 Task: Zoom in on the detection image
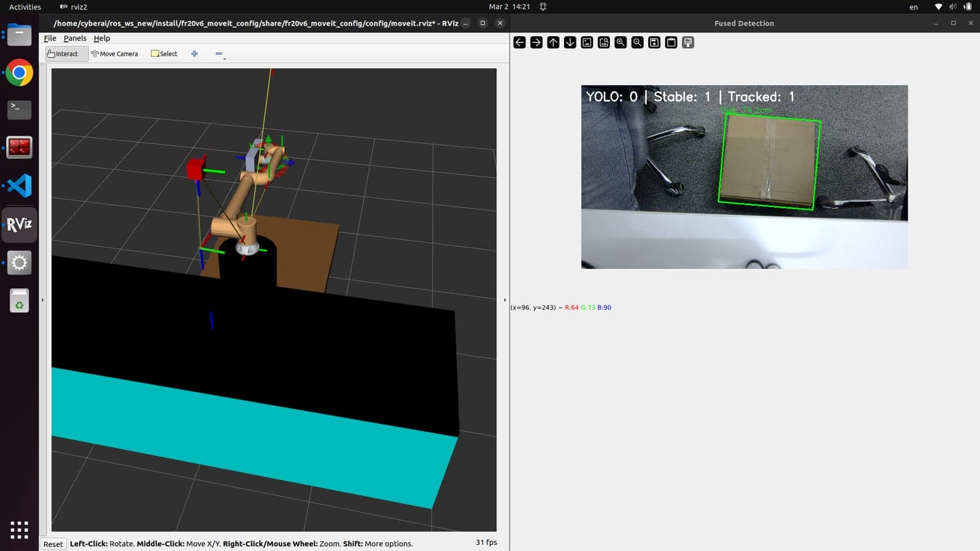click(620, 42)
